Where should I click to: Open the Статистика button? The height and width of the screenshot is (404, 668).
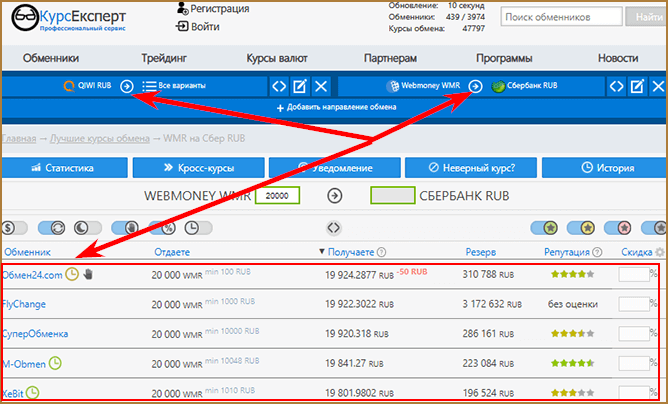pos(65,168)
